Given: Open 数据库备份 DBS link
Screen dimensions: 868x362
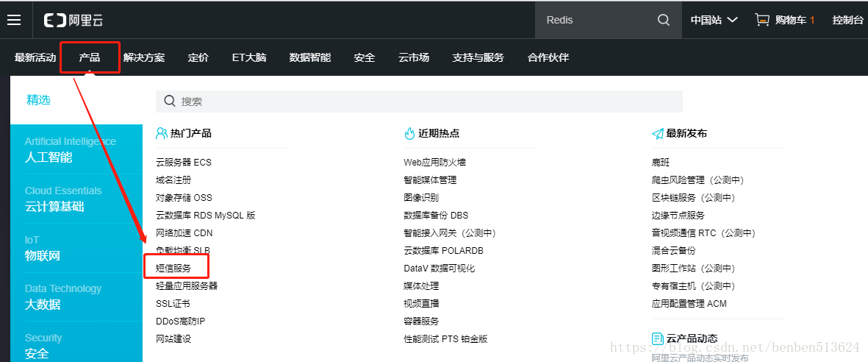Looking at the screenshot, I should click(x=437, y=215).
